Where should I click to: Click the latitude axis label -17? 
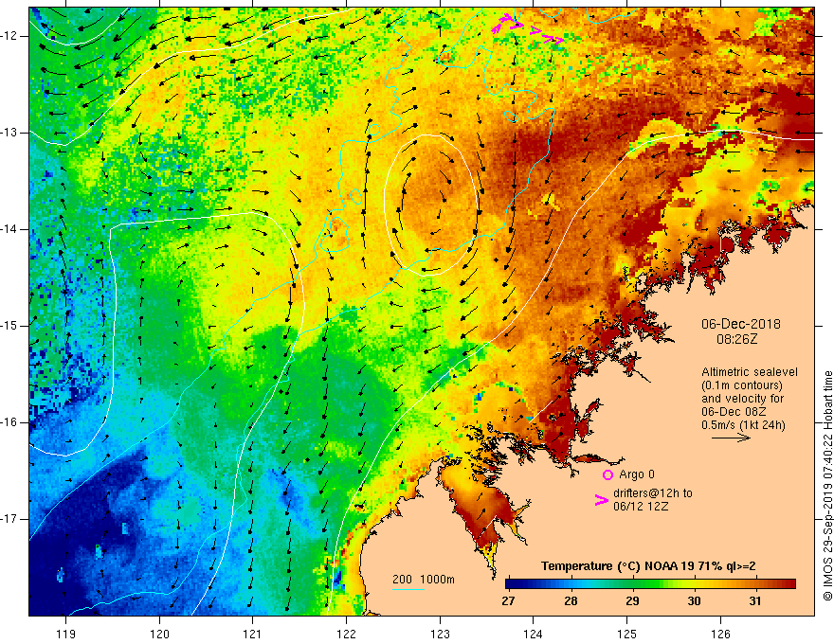(x=9, y=519)
